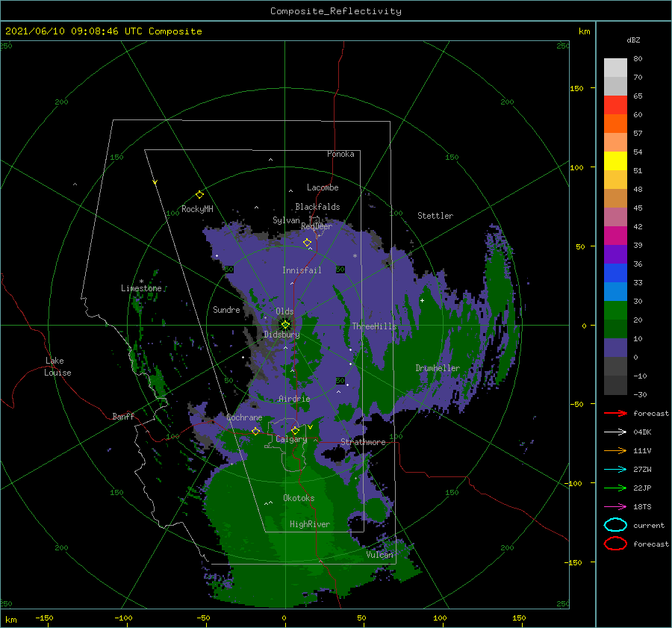672x628 pixels.
Task: Click the RockyMH label
Action: tap(197, 209)
